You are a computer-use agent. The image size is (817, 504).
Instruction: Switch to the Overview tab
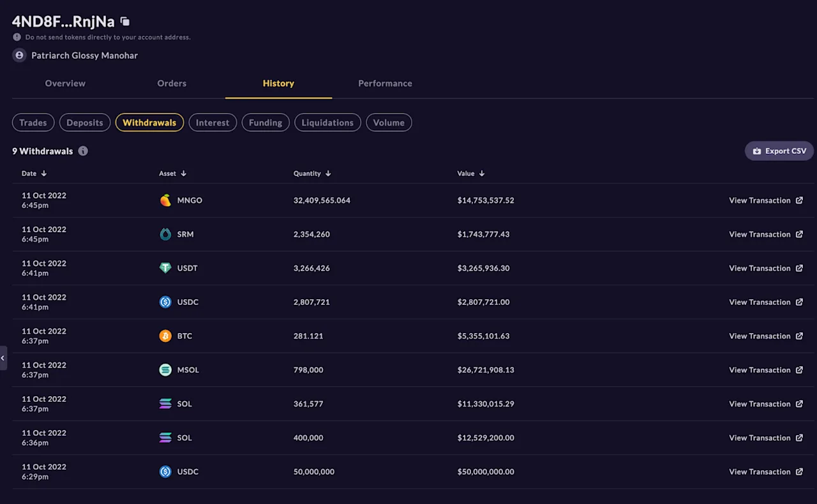click(x=65, y=84)
